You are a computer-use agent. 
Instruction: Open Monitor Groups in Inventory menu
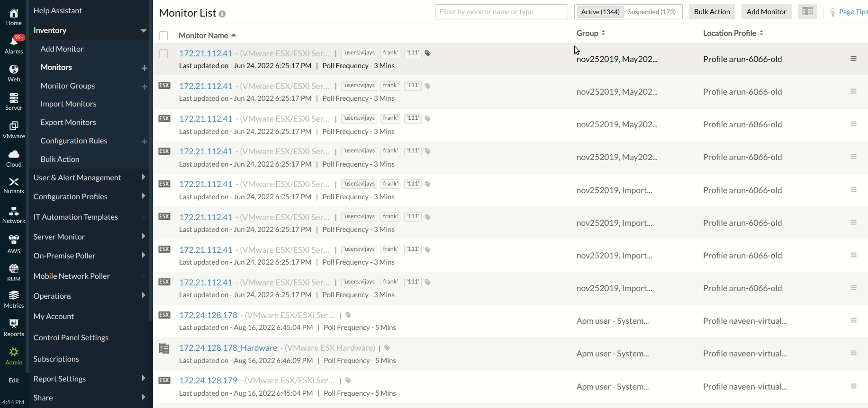coord(68,86)
